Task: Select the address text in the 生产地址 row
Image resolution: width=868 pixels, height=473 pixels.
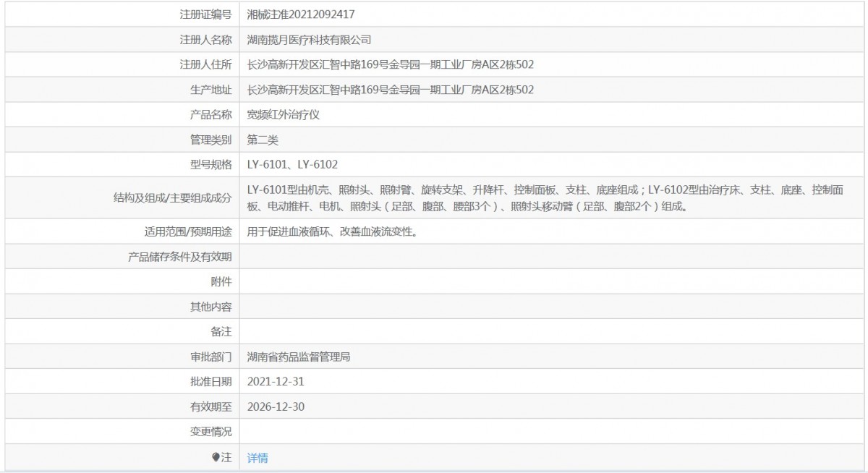Action: point(391,89)
